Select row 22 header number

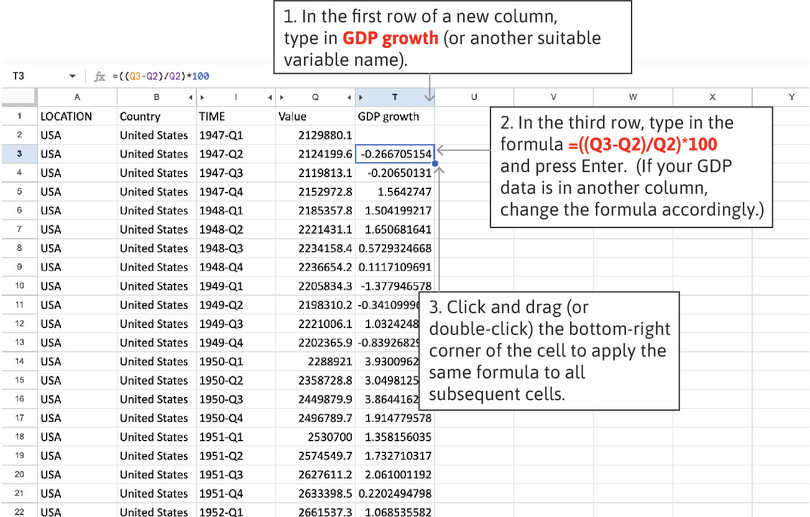[19, 511]
